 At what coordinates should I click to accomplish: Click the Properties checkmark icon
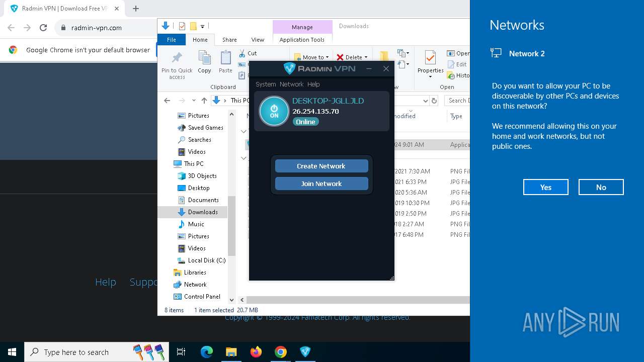coord(430,57)
